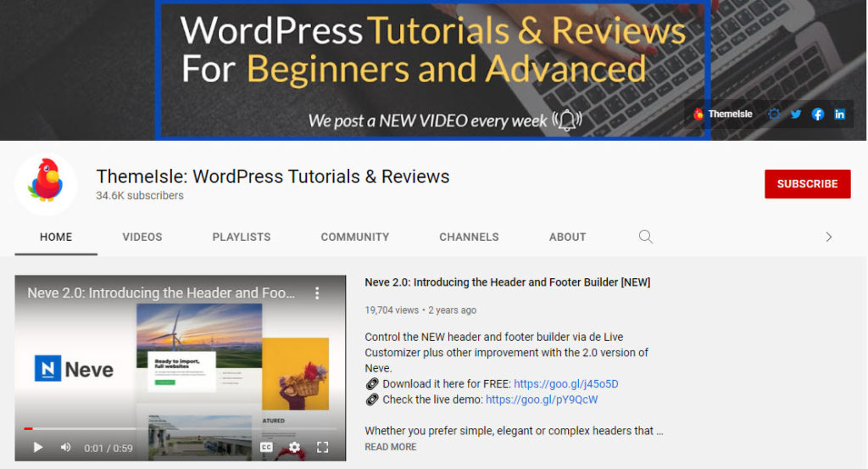The width and height of the screenshot is (868, 469).
Task: Open ThemeIsle link in banner
Action: [x=723, y=114]
